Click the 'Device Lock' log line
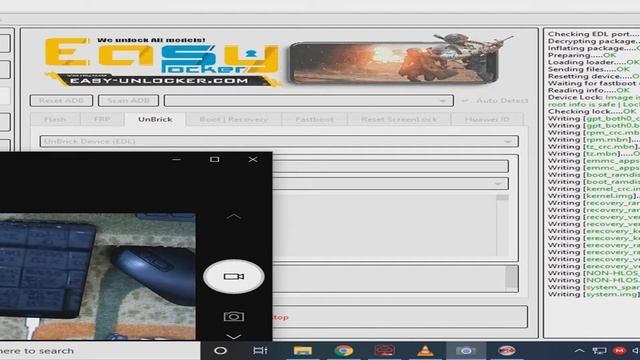 click(x=593, y=97)
